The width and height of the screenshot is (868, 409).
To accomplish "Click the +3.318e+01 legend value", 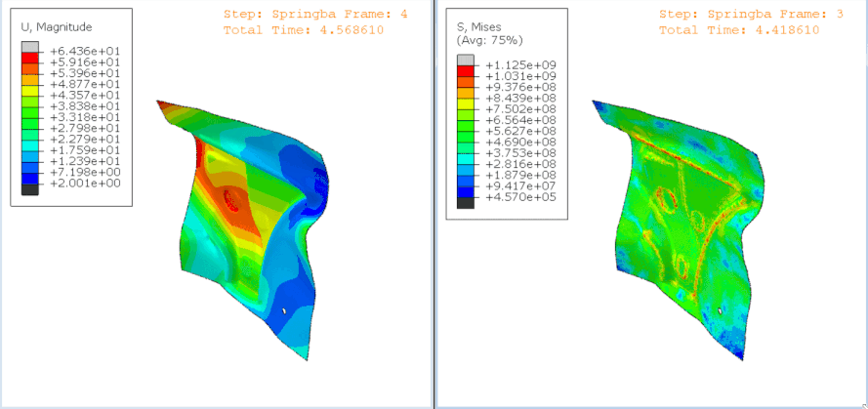I will coord(85,117).
